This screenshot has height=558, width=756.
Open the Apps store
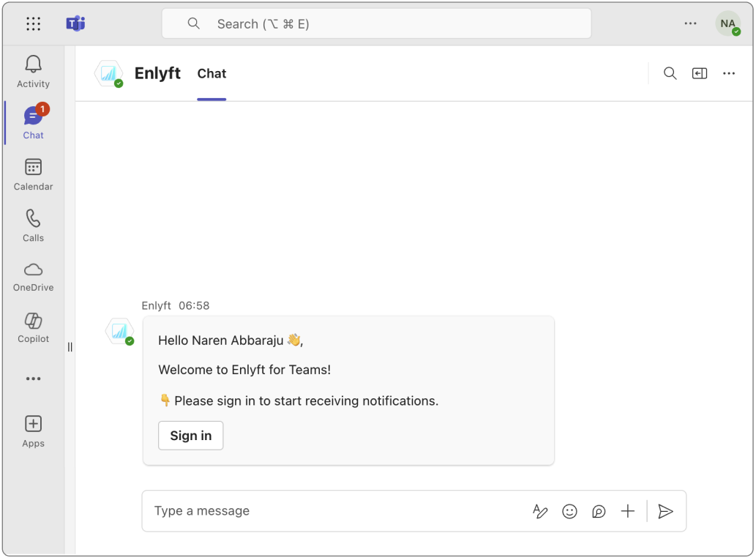(33, 431)
